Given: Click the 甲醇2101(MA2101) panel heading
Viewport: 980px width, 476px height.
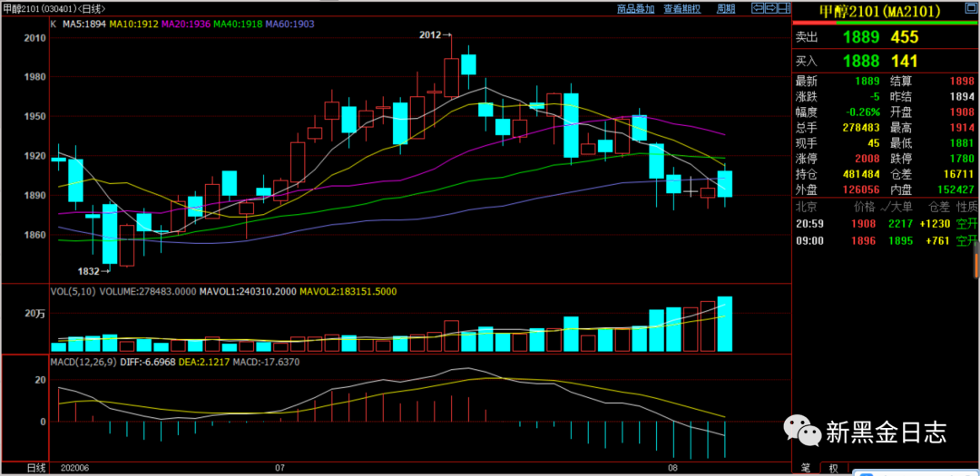Looking at the screenshot, I should pyautogui.click(x=882, y=10).
